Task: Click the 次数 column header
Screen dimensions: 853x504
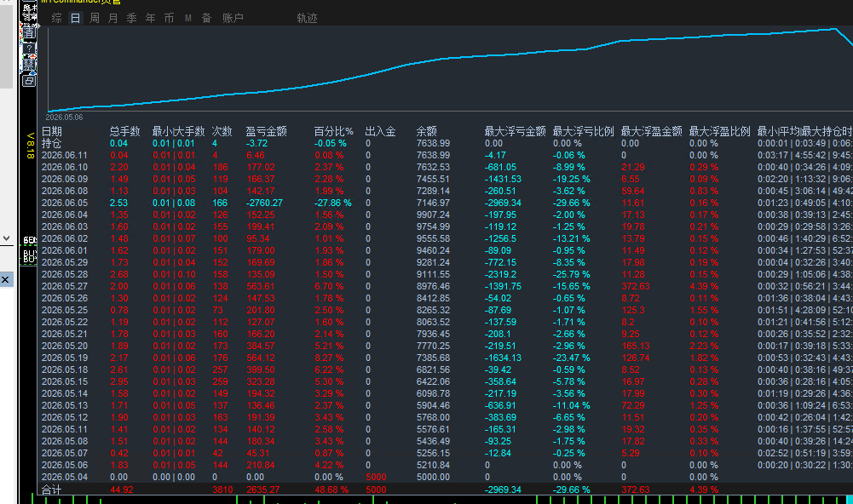Action: [x=222, y=131]
